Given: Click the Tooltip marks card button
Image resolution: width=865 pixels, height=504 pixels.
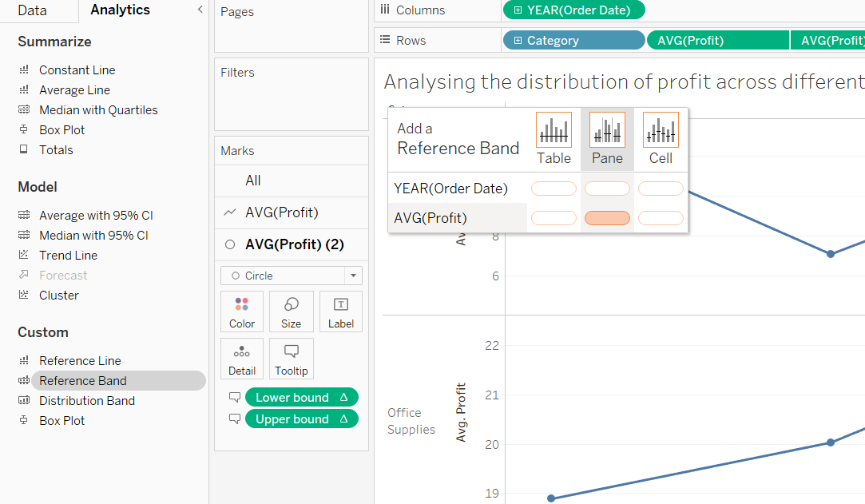Looking at the screenshot, I should coord(292,359).
